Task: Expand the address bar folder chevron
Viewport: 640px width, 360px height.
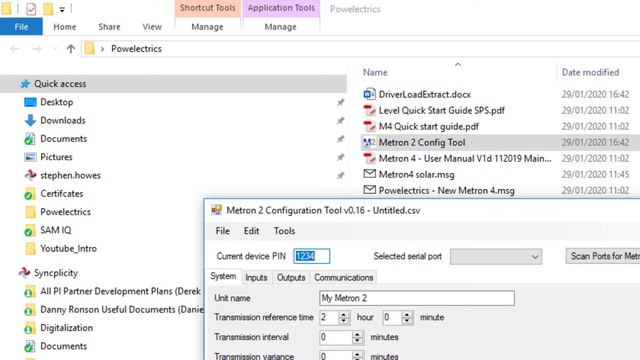Action: click(102, 49)
